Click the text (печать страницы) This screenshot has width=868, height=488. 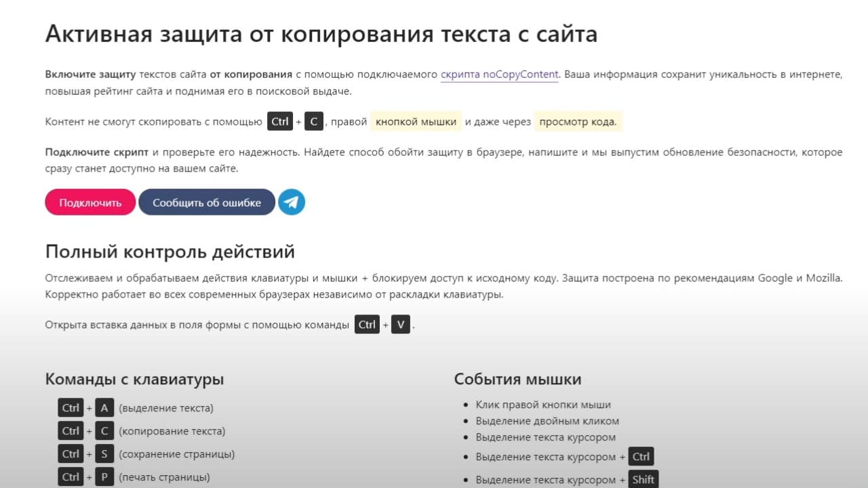coord(164,477)
